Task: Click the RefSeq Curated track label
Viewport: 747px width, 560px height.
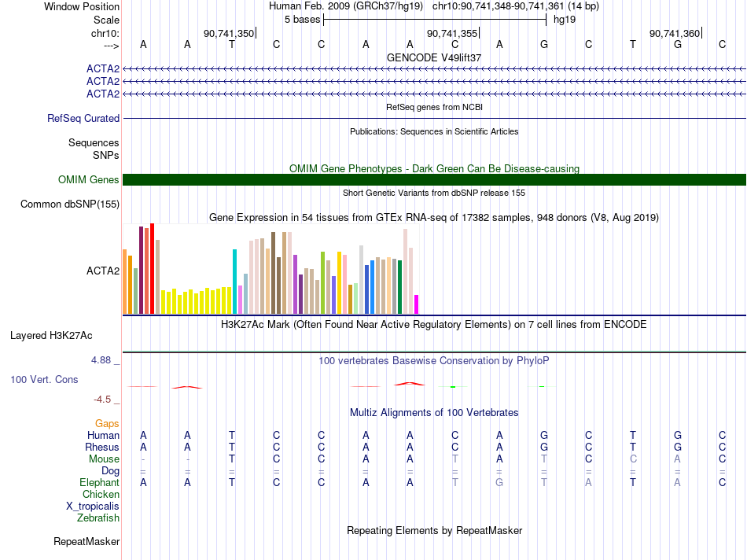Action: (x=83, y=118)
